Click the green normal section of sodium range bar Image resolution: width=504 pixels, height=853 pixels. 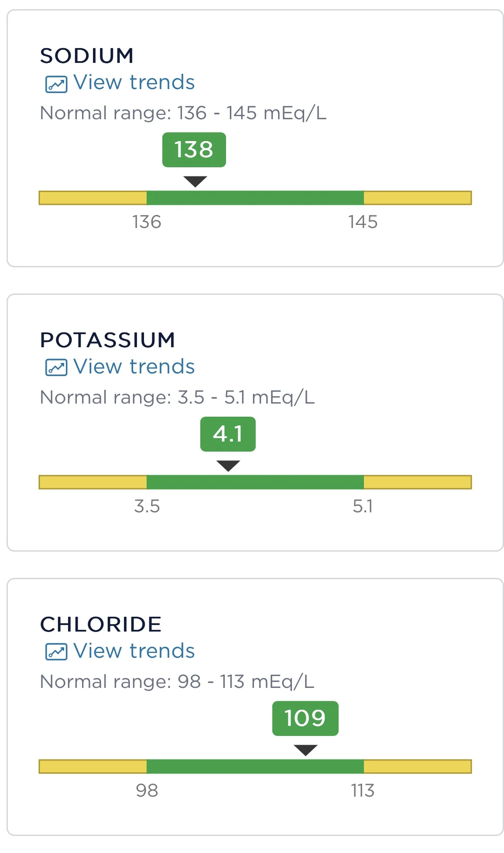tap(255, 198)
